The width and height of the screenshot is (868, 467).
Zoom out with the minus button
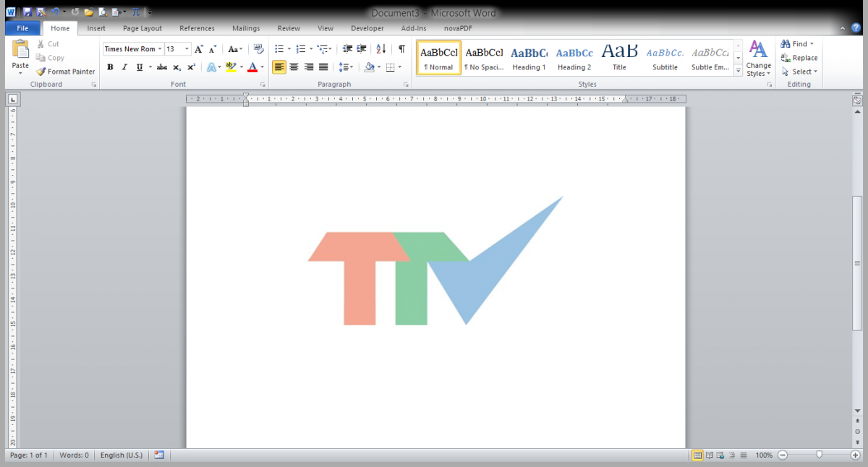pos(783,455)
